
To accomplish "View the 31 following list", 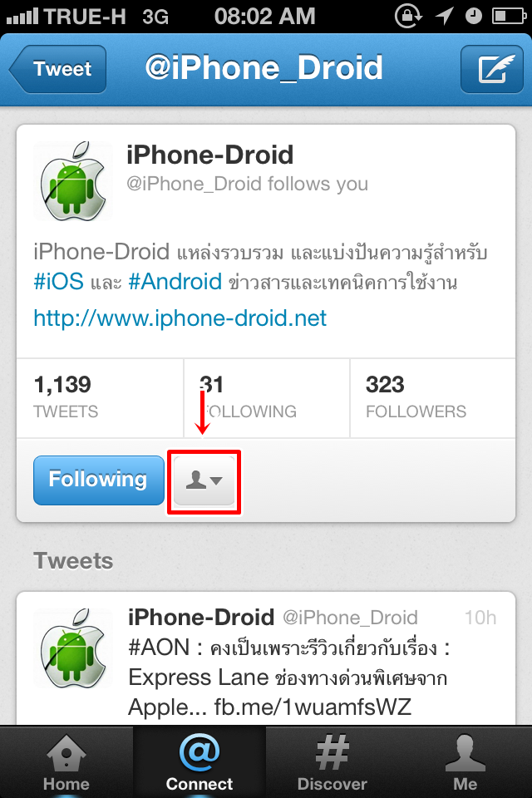I will pyautogui.click(x=267, y=398).
